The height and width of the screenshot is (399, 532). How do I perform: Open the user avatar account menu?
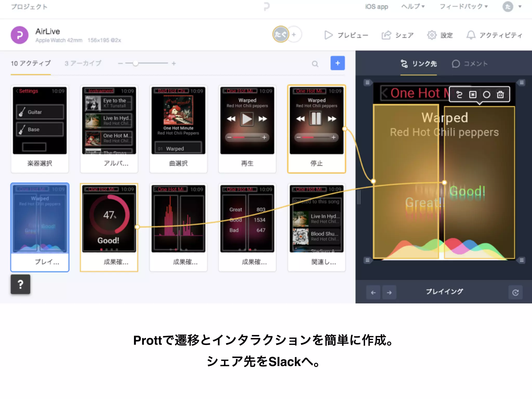tap(511, 6)
